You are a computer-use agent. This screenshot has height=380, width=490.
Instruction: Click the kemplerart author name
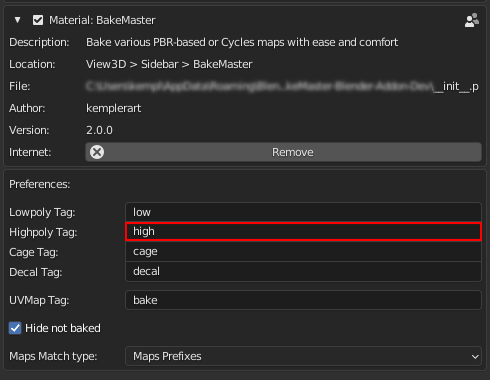(114, 108)
